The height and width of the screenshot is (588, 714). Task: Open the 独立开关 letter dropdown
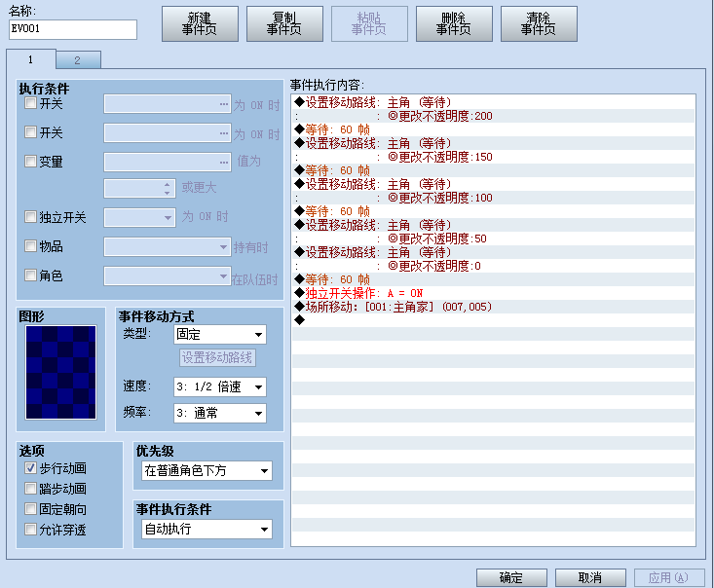140,217
